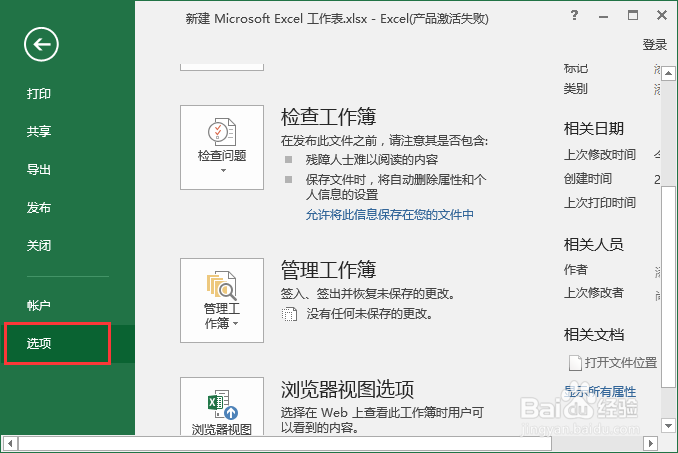Click the back arrow circle icon
The image size is (678, 453).
(x=41, y=45)
